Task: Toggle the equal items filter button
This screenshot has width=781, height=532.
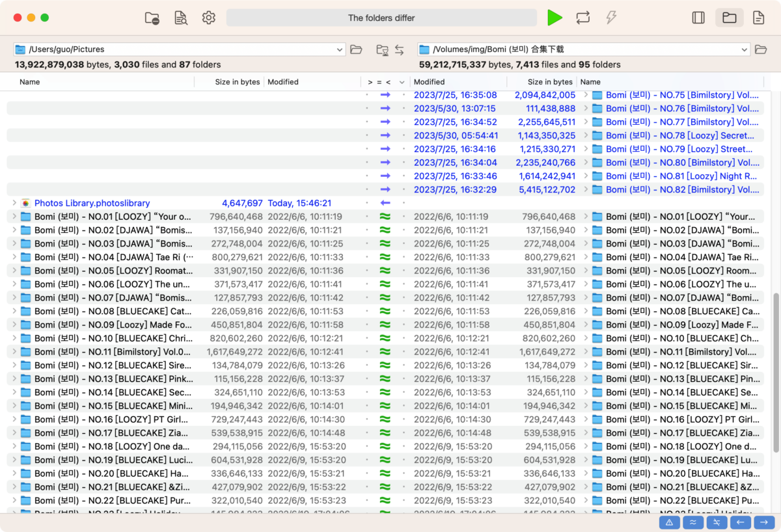Action: pos(693,522)
